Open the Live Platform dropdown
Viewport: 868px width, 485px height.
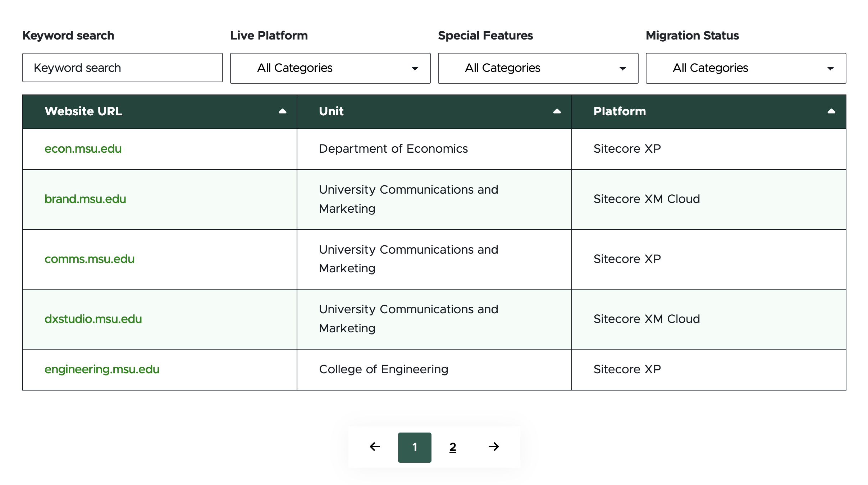[x=330, y=68]
